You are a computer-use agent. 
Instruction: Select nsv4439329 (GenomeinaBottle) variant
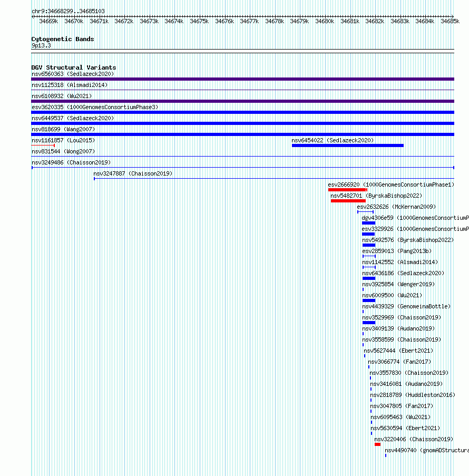click(x=406, y=307)
